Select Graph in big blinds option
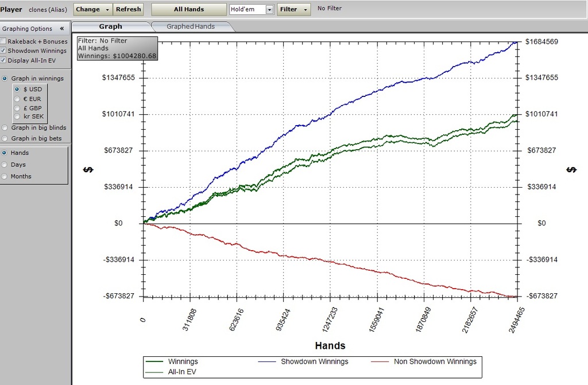Screen dimensions: 588x385 coord(5,128)
